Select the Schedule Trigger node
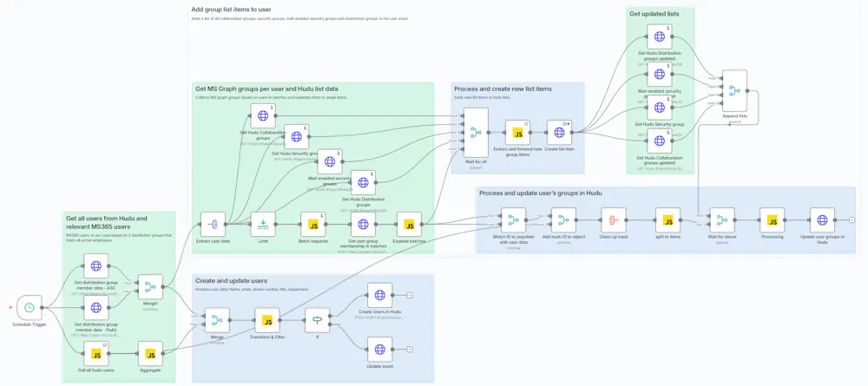The width and height of the screenshot is (868, 386). [x=30, y=307]
